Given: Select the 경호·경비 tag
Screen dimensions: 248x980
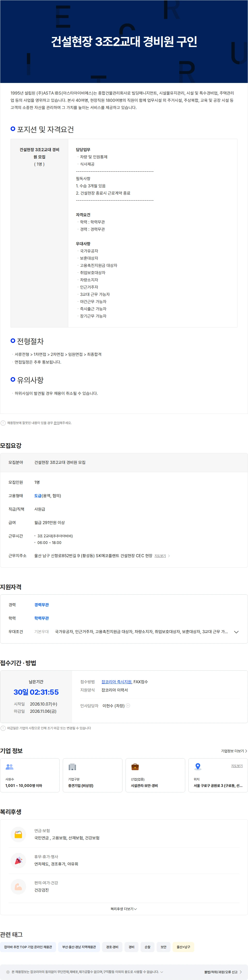Looking at the screenshot, I should 112,946.
